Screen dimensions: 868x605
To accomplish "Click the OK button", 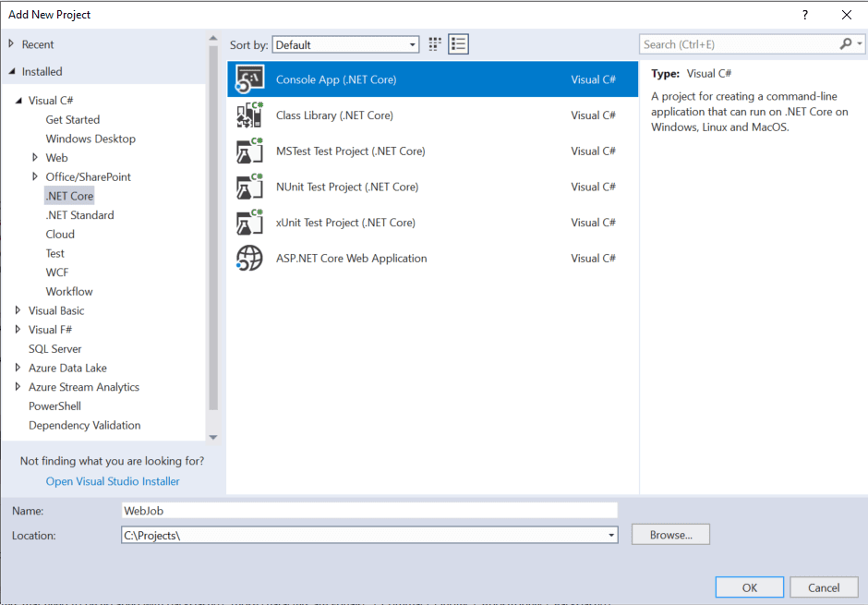I will pyautogui.click(x=750, y=587).
